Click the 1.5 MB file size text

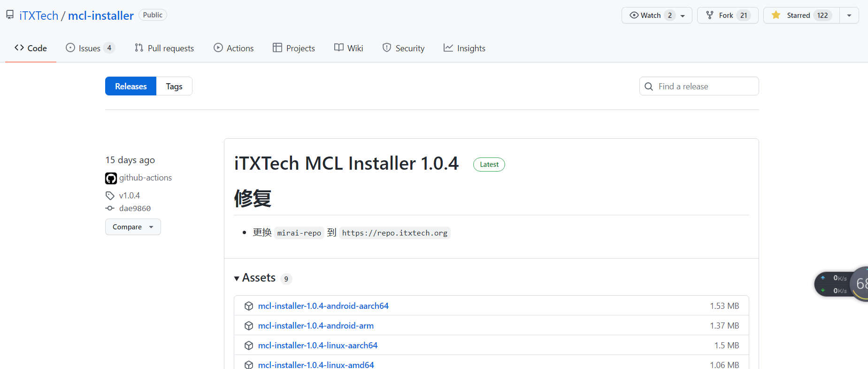[x=727, y=345]
